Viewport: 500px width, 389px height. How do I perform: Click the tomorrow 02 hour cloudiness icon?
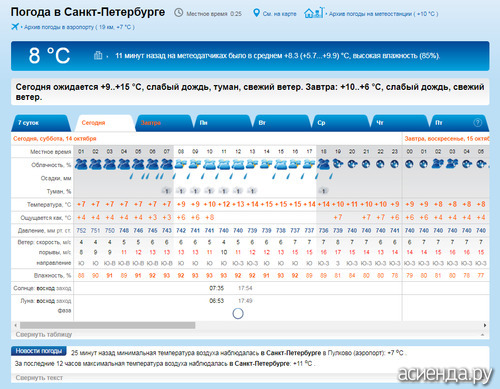tap(438, 164)
